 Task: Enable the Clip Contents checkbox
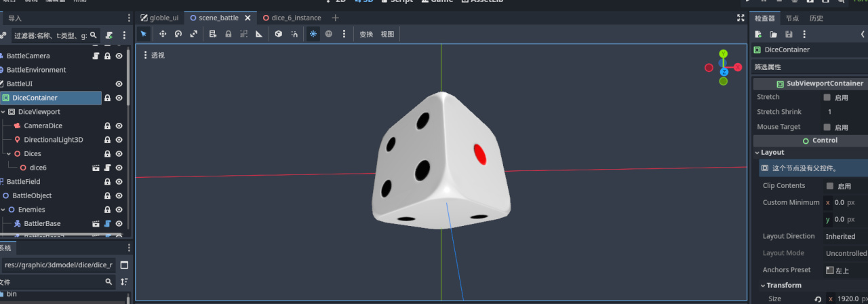(829, 186)
